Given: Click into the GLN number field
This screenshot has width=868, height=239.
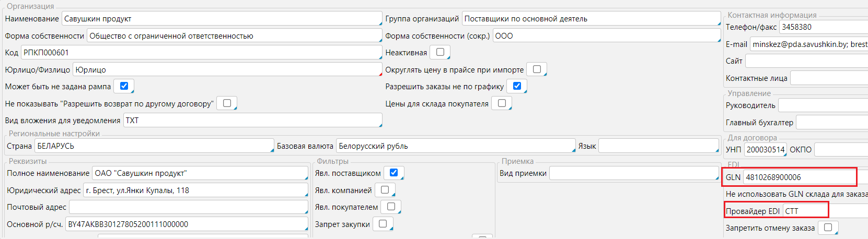Looking at the screenshot, I should [799, 177].
